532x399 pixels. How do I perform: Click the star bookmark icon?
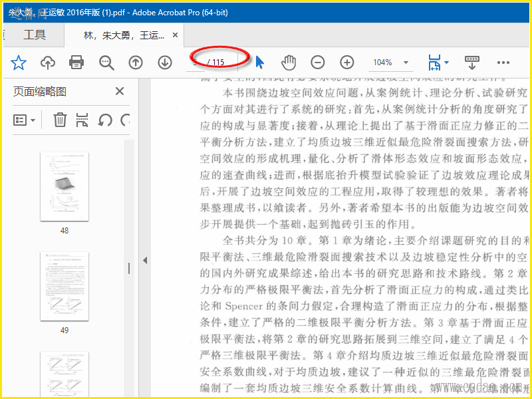tap(19, 63)
